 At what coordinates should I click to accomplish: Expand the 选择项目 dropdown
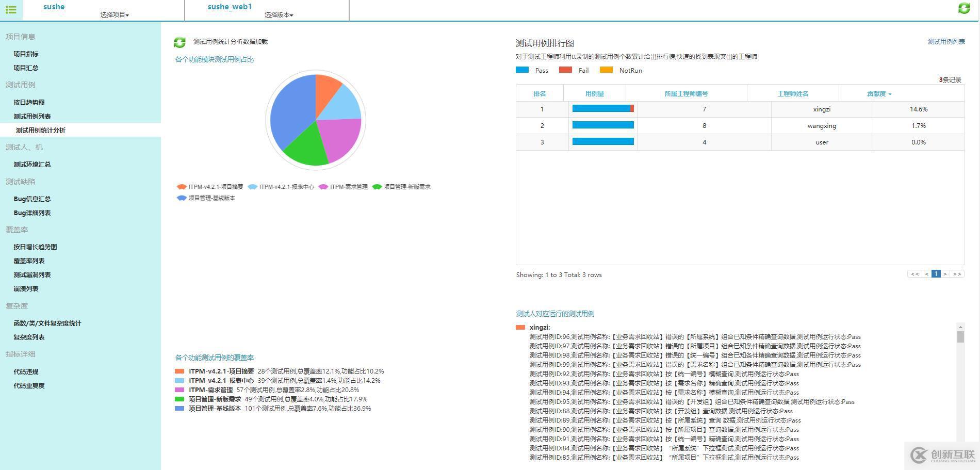pos(115,15)
